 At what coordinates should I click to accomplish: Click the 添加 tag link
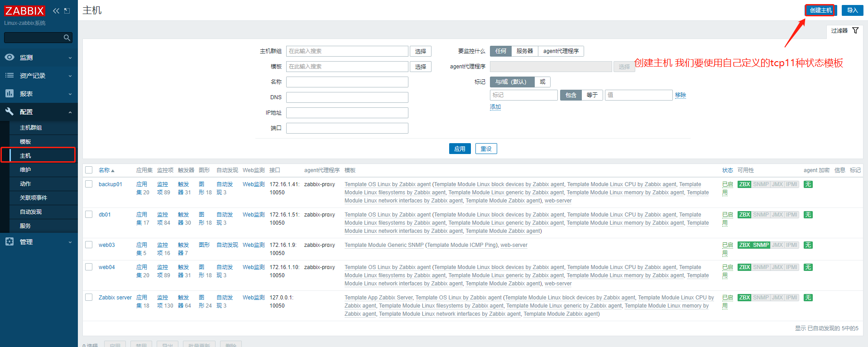click(495, 107)
